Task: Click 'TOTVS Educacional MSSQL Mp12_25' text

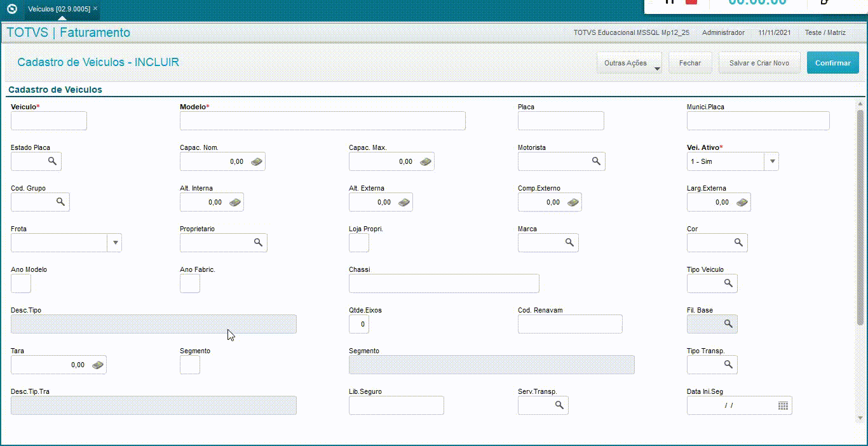Action: [x=631, y=32]
